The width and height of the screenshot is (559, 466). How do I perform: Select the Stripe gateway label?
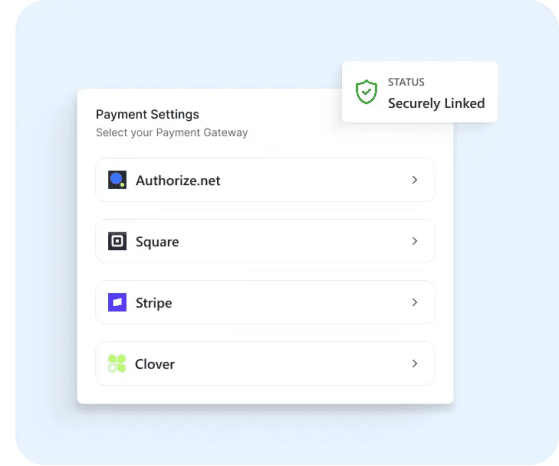154,303
